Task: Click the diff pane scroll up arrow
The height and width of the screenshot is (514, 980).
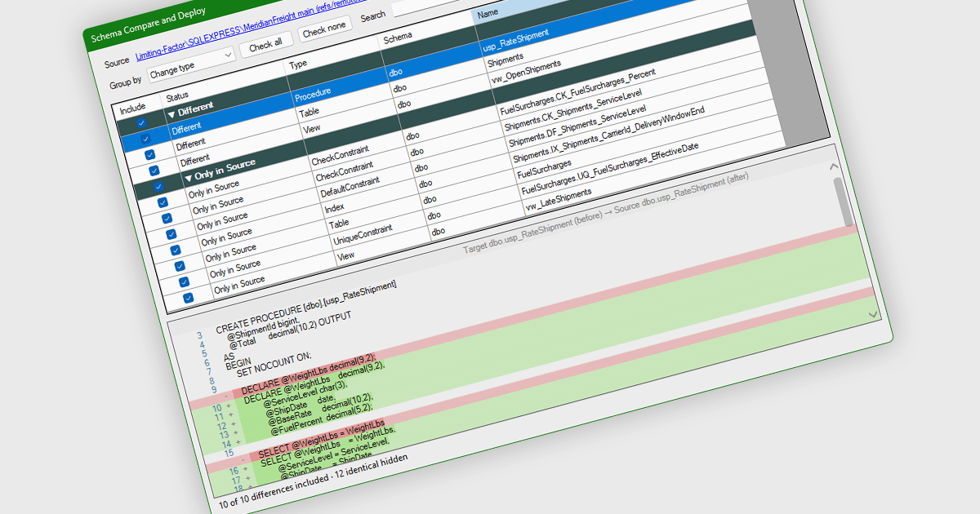Action: (834, 166)
